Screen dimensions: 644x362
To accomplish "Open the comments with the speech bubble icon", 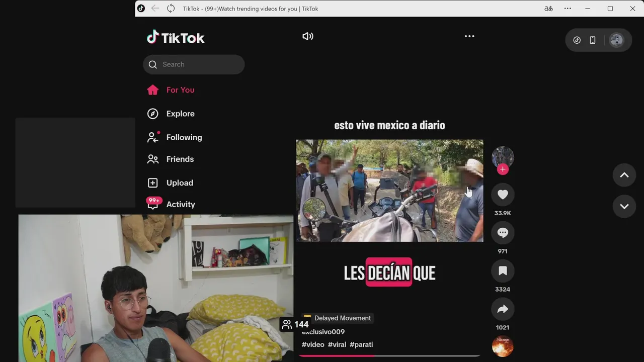I will [x=503, y=233].
